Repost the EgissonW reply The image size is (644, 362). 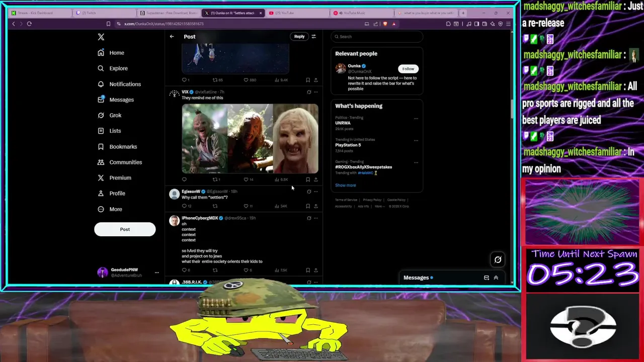(215, 206)
